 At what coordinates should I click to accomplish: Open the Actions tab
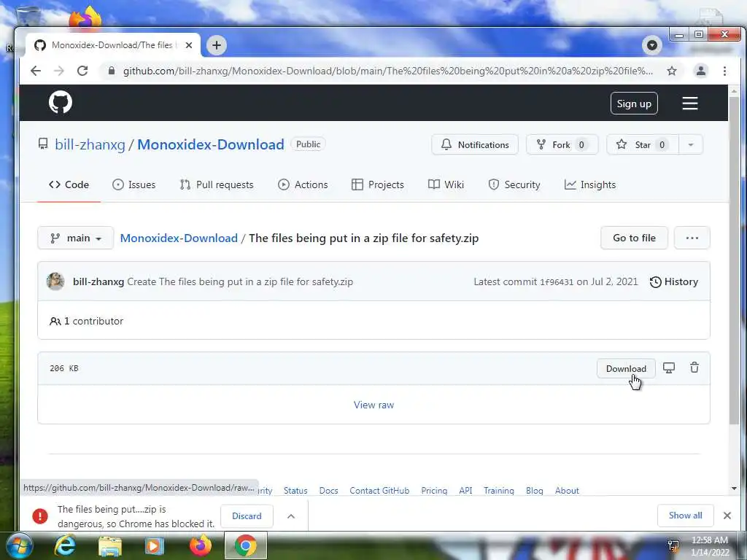point(303,184)
